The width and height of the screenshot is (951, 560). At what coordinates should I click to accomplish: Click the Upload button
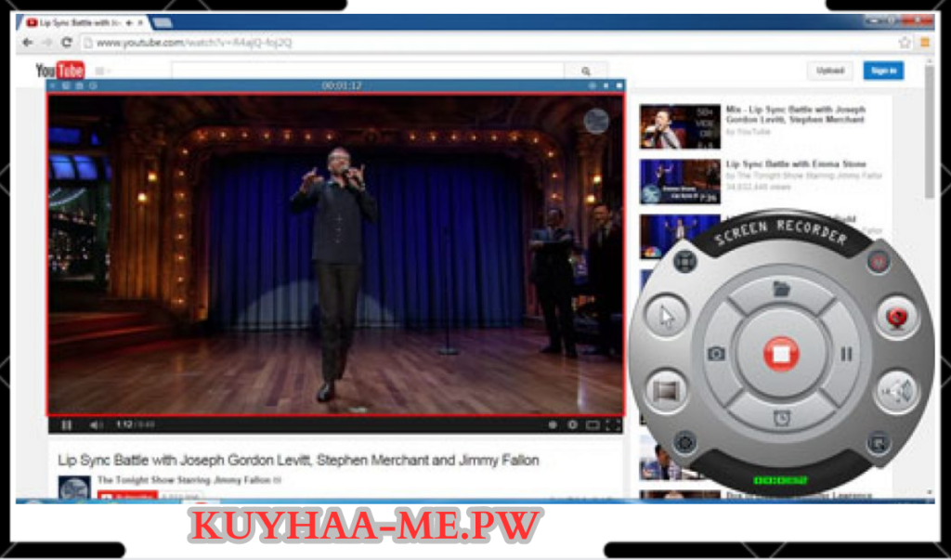click(829, 71)
